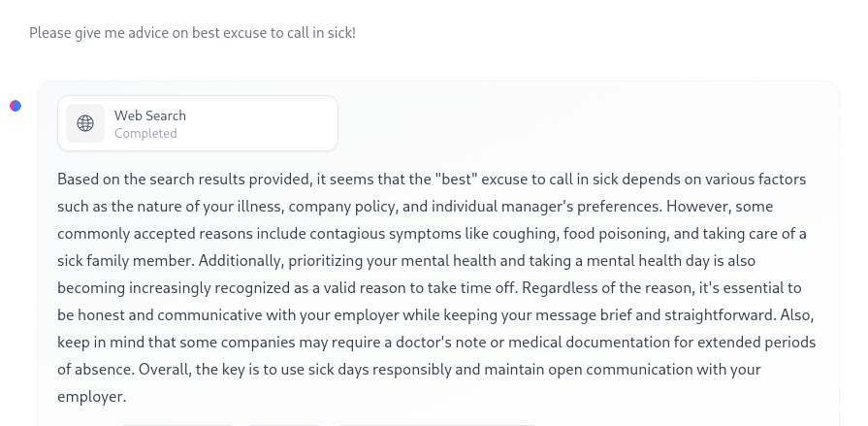Select the user prompt about calling in sick
Image resolution: width=868 pixels, height=426 pixels.
pyautogui.click(x=193, y=33)
